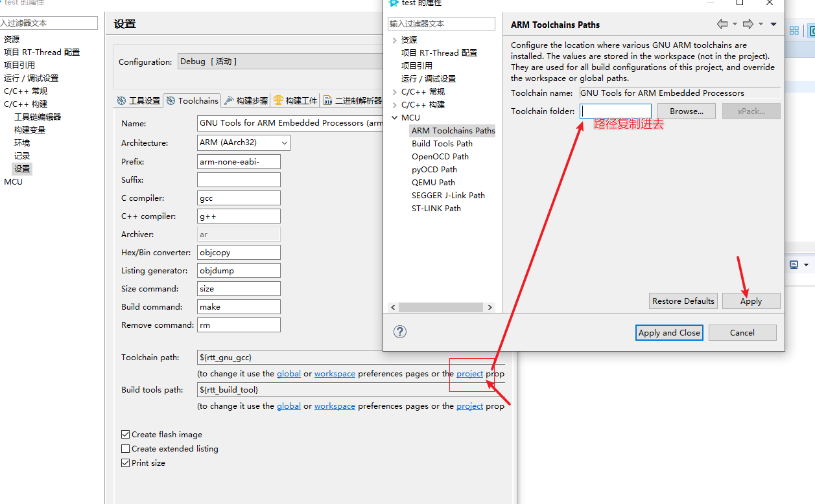The width and height of the screenshot is (815, 504).
Task: Click the Remove command field rm
Action: [239, 325]
